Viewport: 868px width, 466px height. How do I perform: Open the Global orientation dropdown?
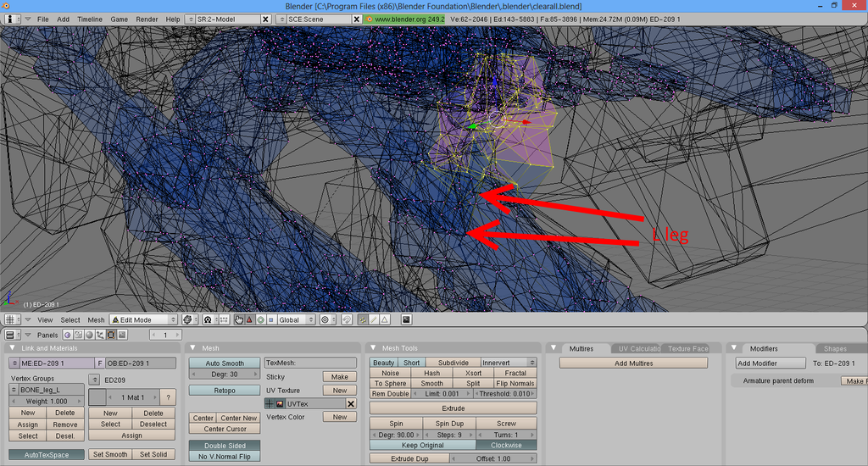(296, 320)
